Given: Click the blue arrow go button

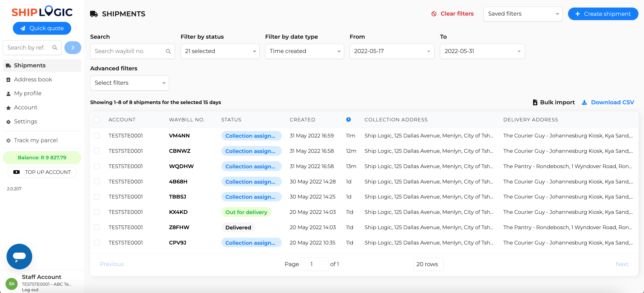Looking at the screenshot, I should pos(73,47).
